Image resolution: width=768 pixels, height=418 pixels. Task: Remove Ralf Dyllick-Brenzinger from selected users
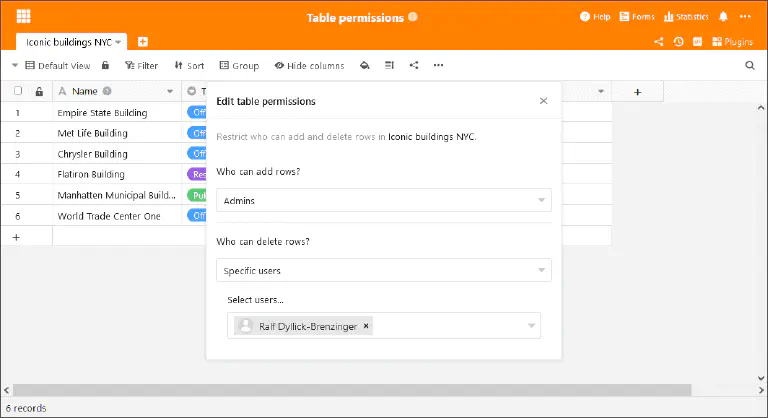pyautogui.click(x=366, y=326)
